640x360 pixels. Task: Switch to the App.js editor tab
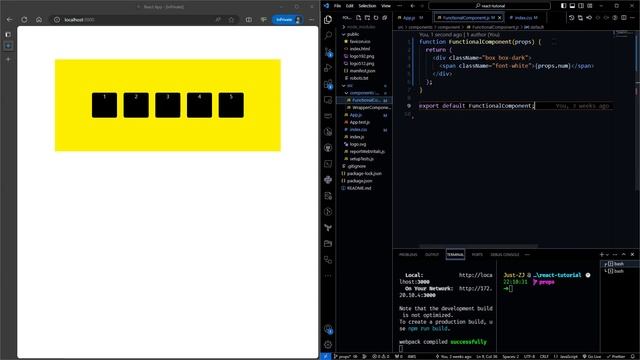pyautogui.click(x=412, y=18)
